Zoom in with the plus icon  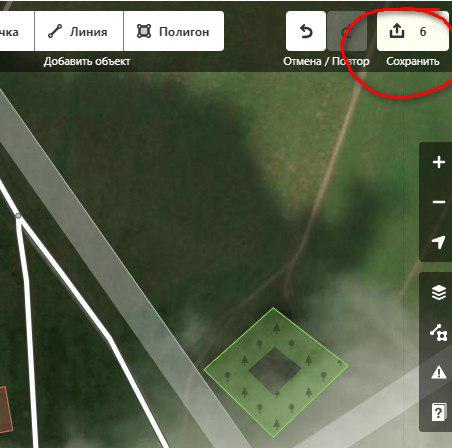point(439,162)
